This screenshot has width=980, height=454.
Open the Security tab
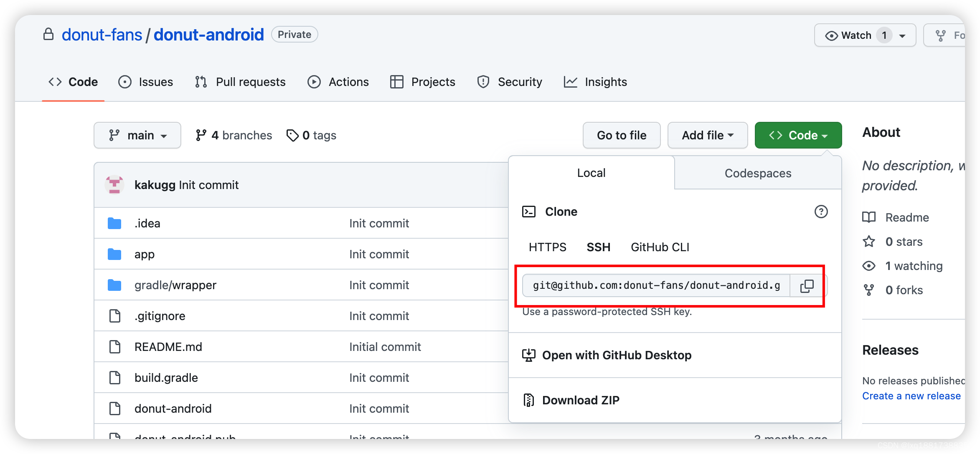(510, 82)
